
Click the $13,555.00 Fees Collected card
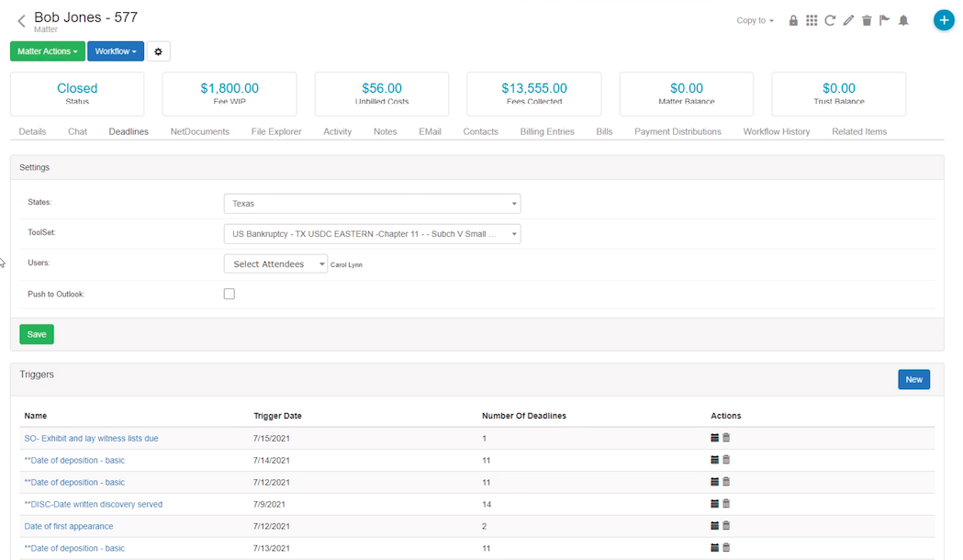[x=534, y=94]
